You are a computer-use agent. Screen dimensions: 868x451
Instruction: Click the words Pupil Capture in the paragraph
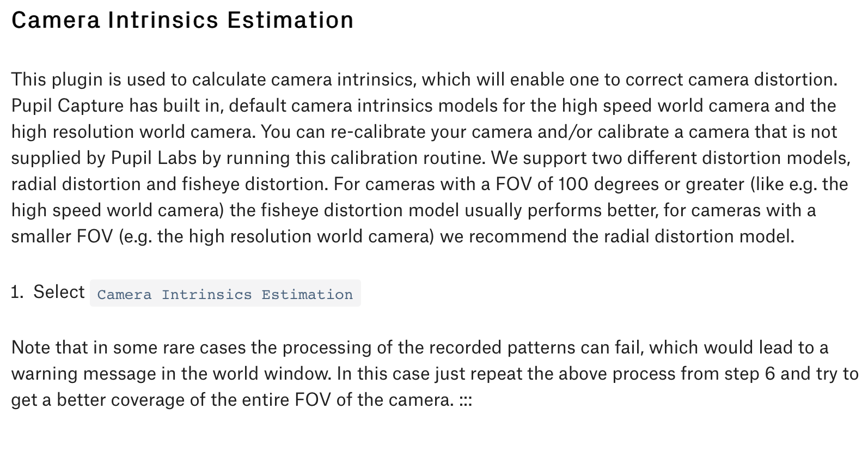(x=68, y=106)
